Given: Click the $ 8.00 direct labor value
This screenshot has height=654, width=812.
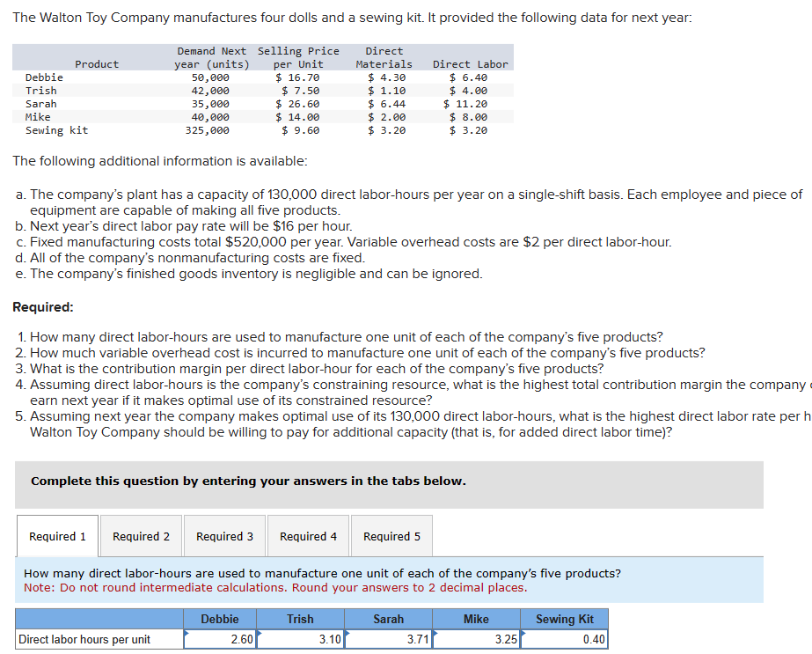Looking at the screenshot, I should (468, 117).
